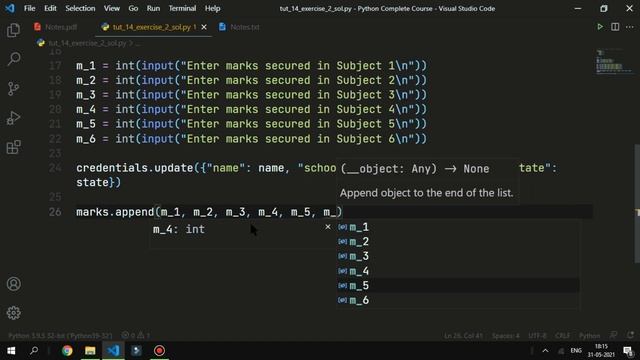
Task: Open the Help menu
Action: point(212,8)
